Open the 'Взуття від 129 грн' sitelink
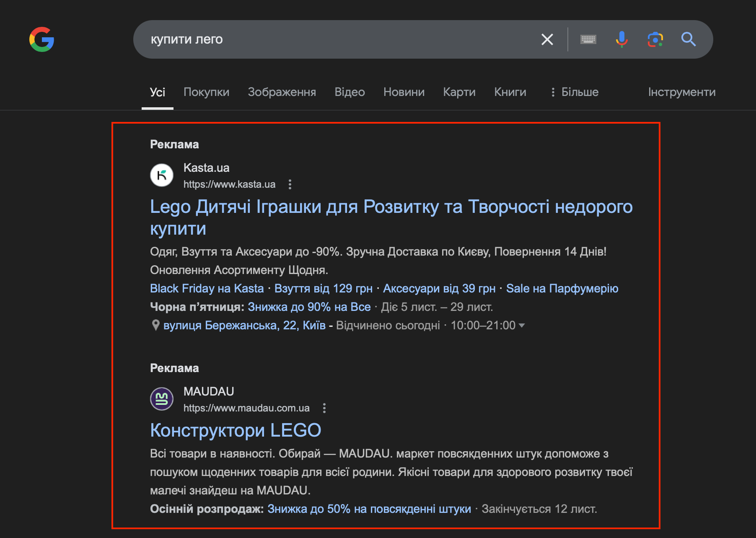This screenshot has height=538, width=756. (x=324, y=288)
